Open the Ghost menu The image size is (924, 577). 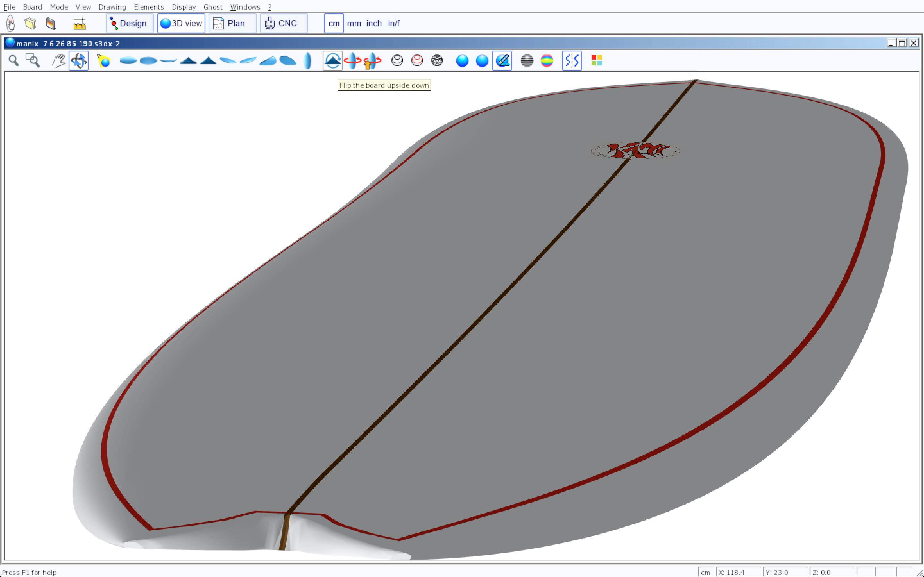(x=213, y=7)
